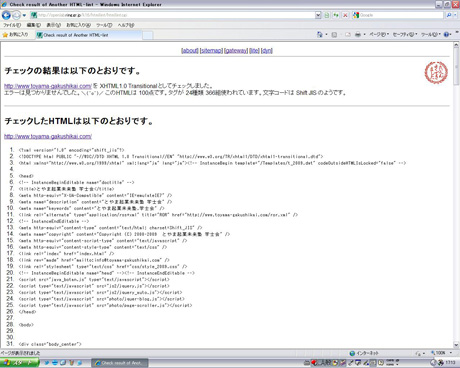
Task: Click the 100% zoom level button
Action: click(x=438, y=353)
